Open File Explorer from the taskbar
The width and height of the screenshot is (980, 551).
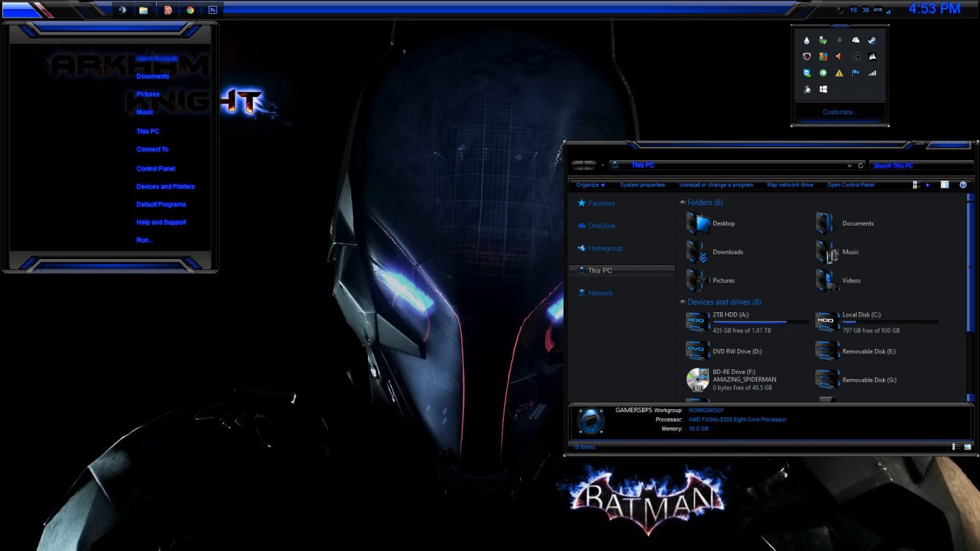point(144,10)
